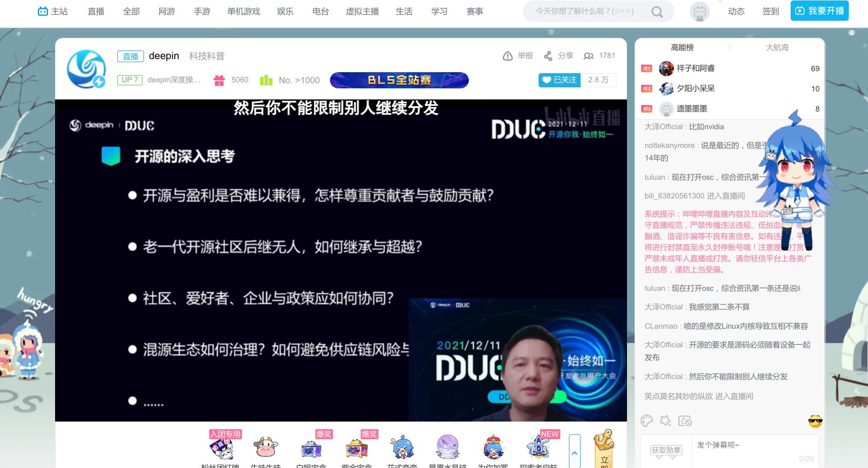
Task: Click the 我要开播 broadcast button
Action: pyautogui.click(x=819, y=10)
